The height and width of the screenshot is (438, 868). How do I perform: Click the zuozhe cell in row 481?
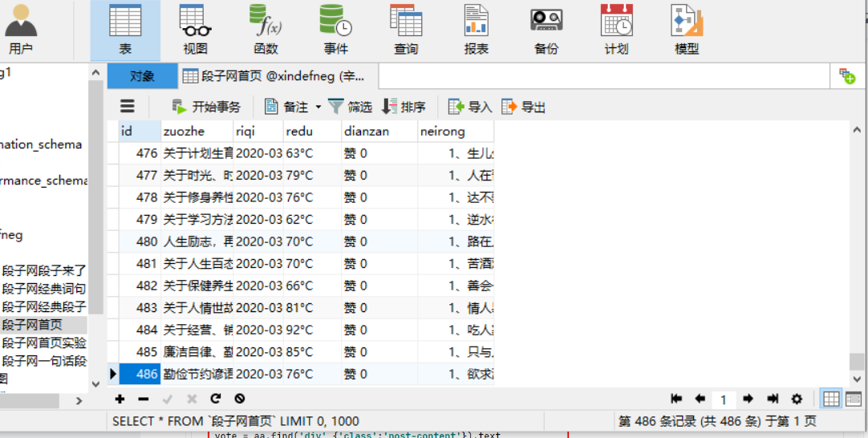(197, 264)
